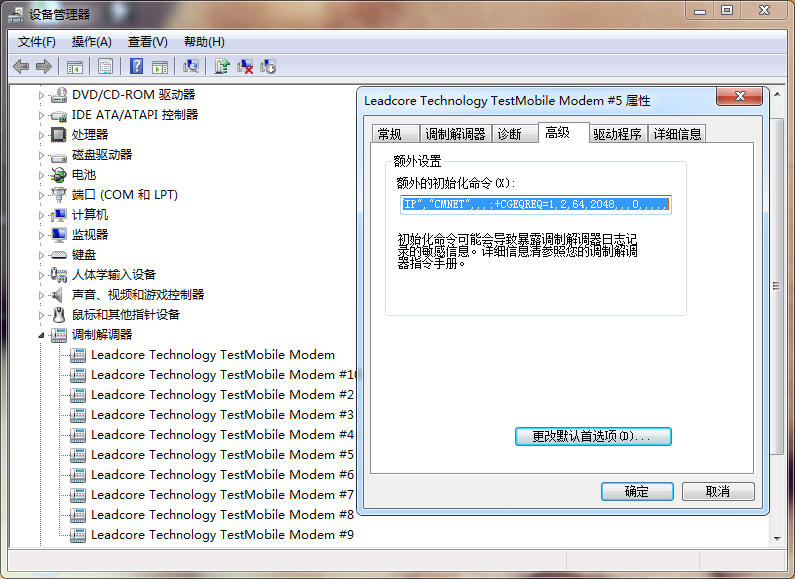Viewport: 795px width, 579px height.
Task: Expand the 电池 node
Action: [x=42, y=175]
